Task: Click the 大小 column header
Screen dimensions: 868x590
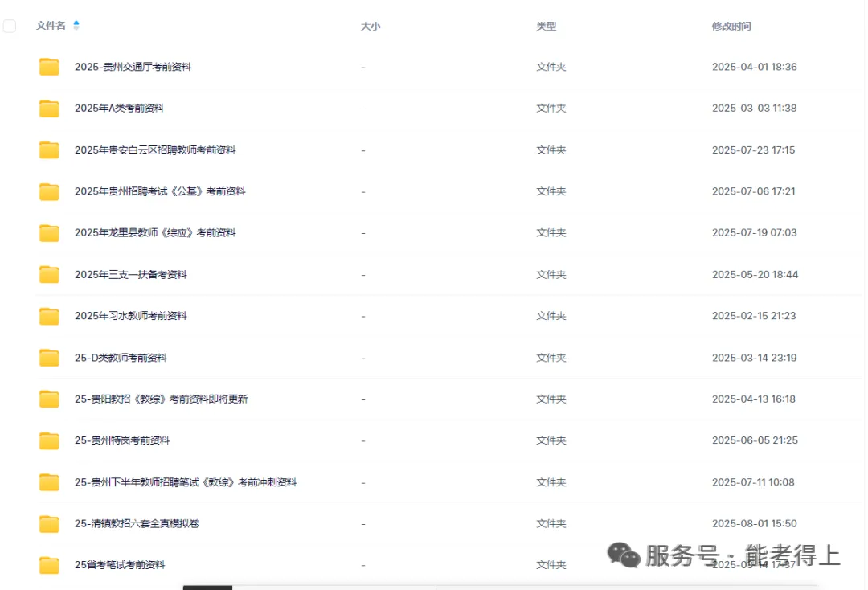Action: pos(371,25)
